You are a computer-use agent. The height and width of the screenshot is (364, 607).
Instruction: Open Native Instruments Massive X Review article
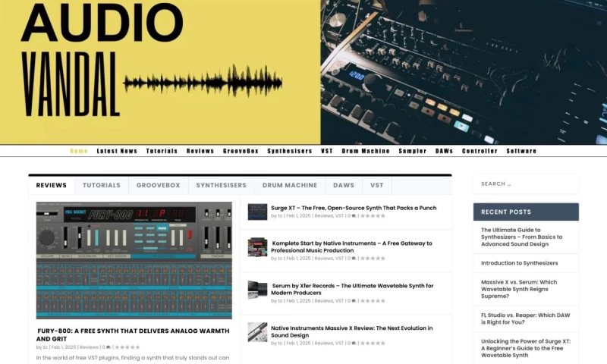click(x=352, y=331)
